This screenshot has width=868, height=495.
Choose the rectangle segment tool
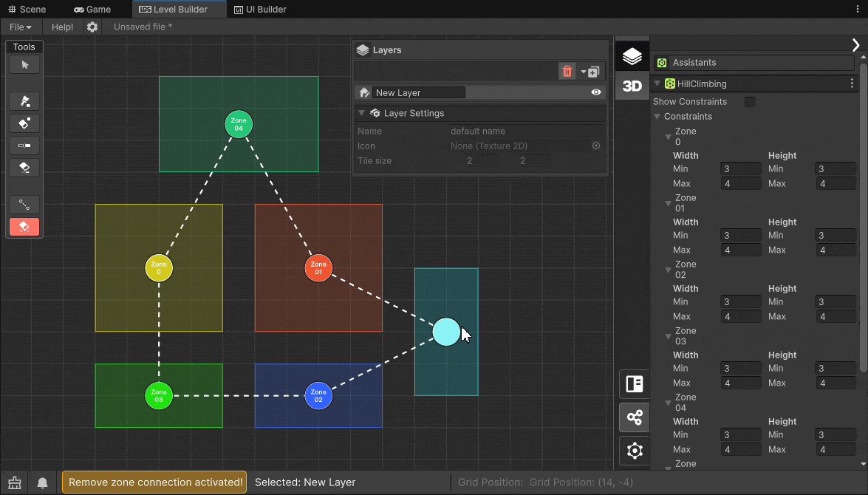(24, 145)
